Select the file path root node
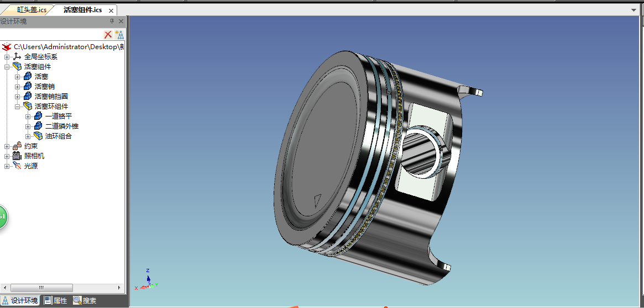This screenshot has width=644, height=308. click(x=69, y=47)
